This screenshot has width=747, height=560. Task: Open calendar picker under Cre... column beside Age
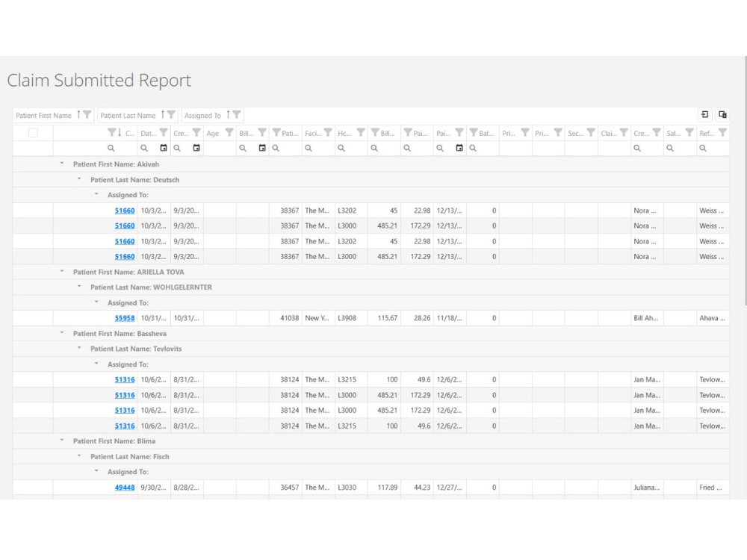click(x=196, y=148)
